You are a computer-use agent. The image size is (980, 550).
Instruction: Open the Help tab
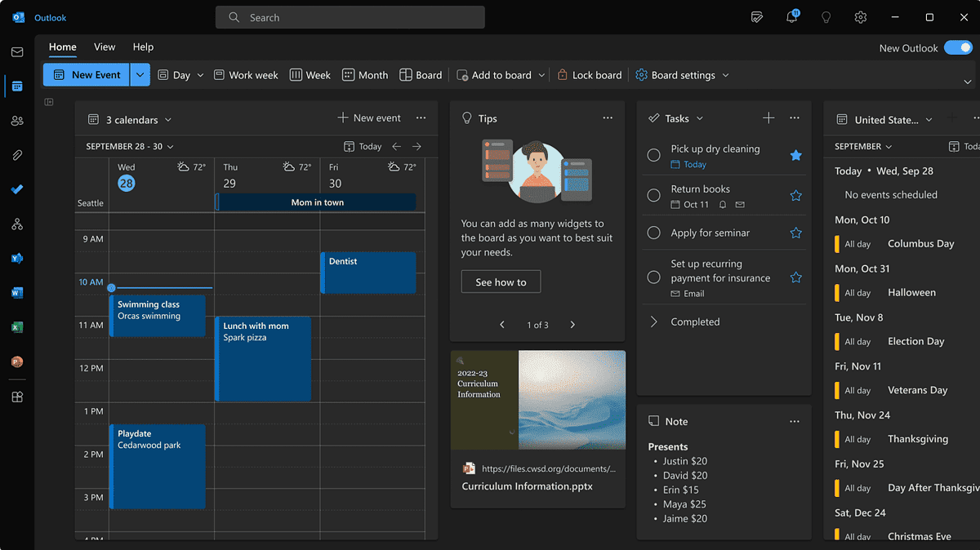(x=143, y=47)
